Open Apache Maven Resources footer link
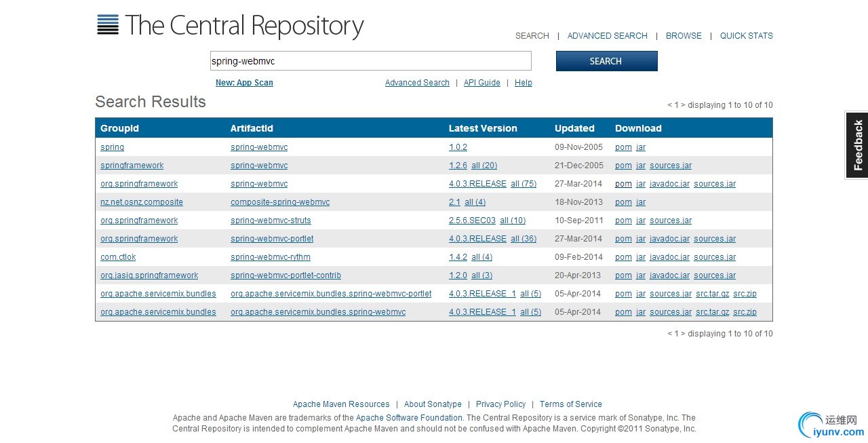The width and height of the screenshot is (868, 443). click(341, 404)
